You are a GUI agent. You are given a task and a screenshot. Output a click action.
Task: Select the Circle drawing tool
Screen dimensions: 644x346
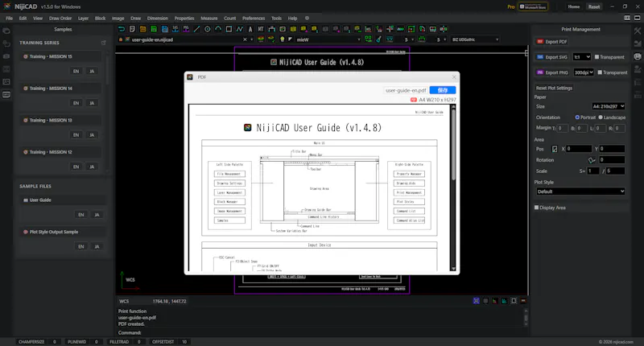click(208, 29)
